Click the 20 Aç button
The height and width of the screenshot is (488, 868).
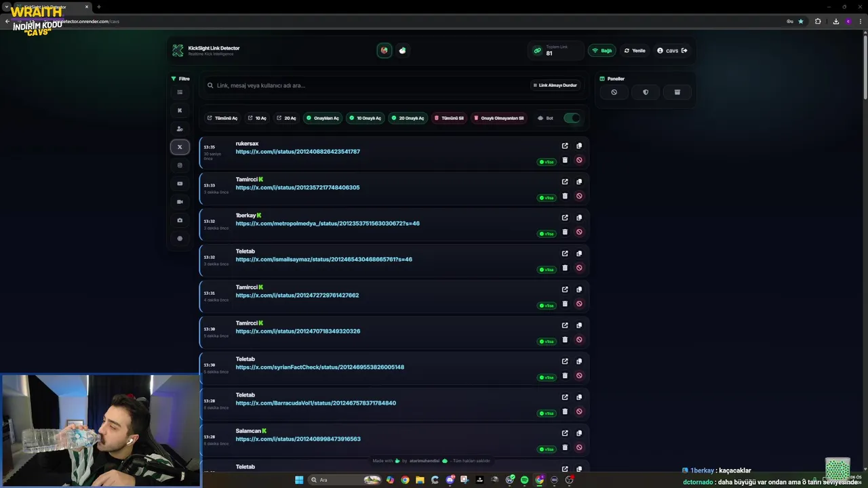pos(286,118)
